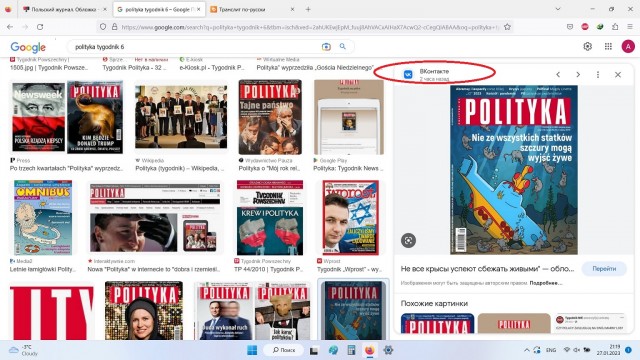Select the polityka tygodnik 6 Google tab
Screen dimensions: 640x360
(158, 9)
